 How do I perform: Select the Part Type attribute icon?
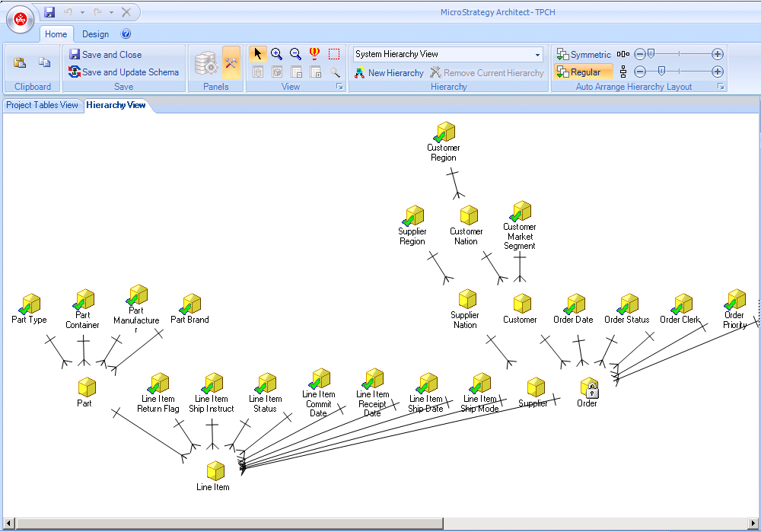pyautogui.click(x=30, y=304)
